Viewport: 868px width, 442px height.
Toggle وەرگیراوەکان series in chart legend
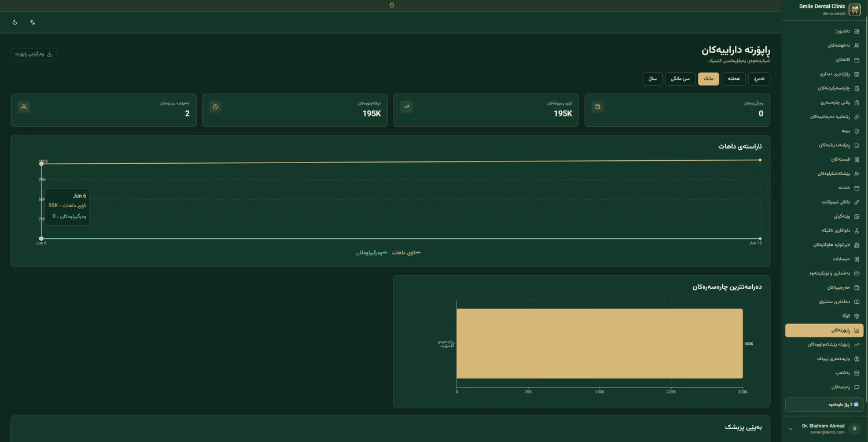pyautogui.click(x=372, y=253)
